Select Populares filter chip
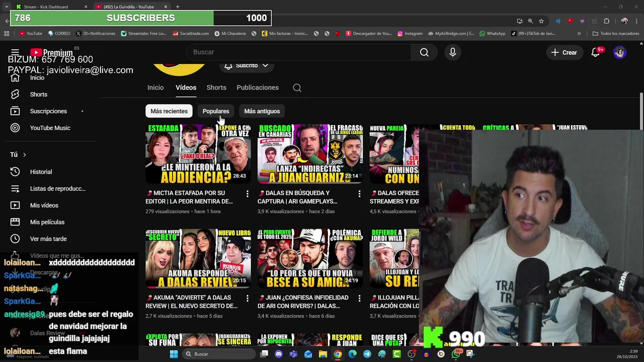 (216, 111)
